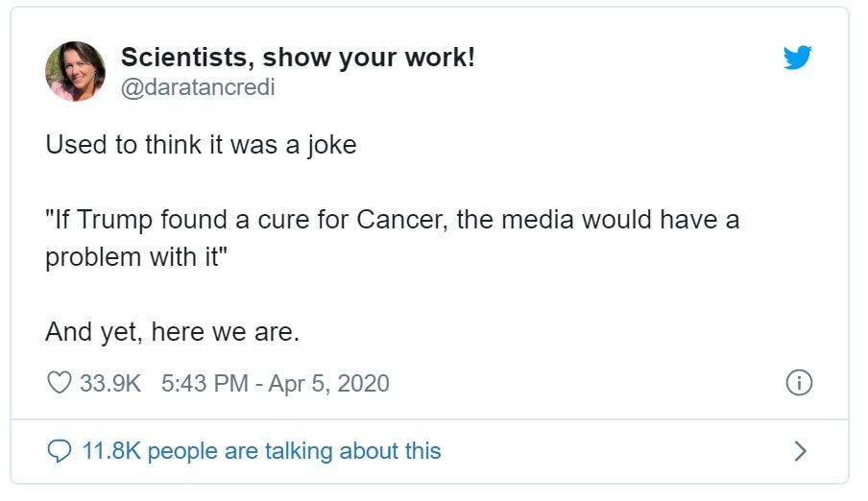Click the Apr 5, 2020 date
Viewport: 868px width, 501px height.
(328, 383)
